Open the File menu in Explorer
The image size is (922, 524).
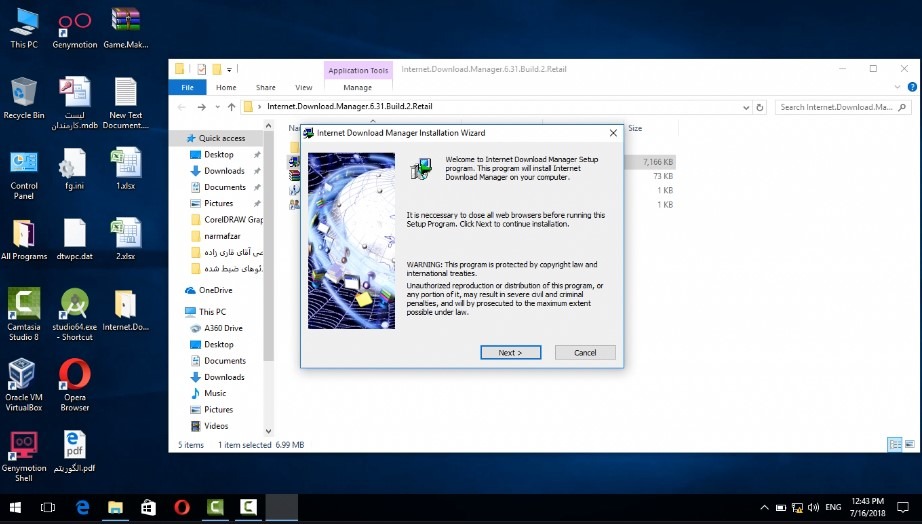[187, 88]
